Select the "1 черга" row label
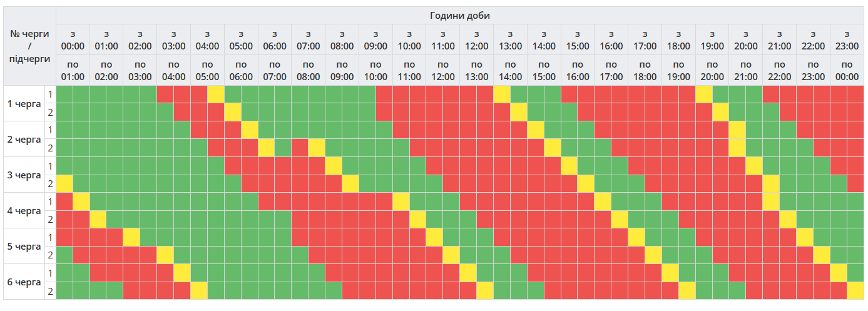 tap(23, 103)
